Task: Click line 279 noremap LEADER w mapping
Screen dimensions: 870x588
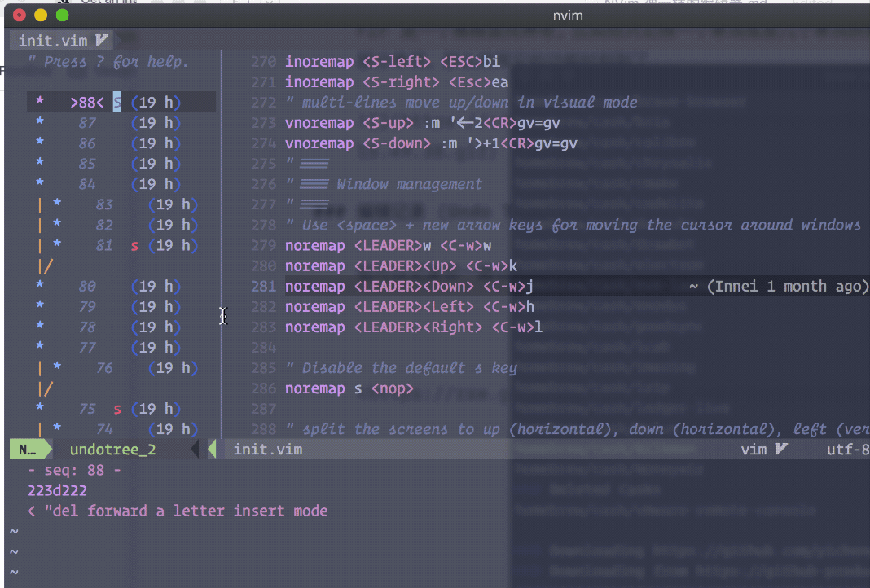Action: point(389,245)
